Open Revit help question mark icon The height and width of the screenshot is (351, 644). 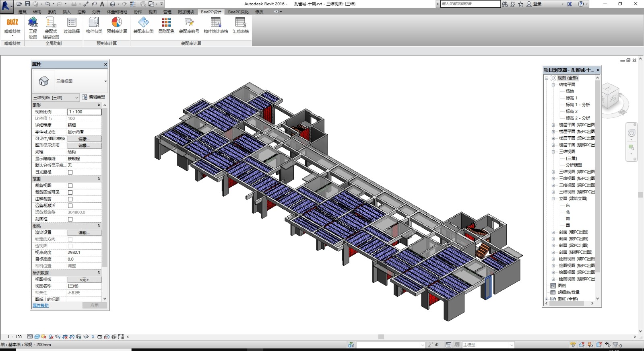[581, 4]
